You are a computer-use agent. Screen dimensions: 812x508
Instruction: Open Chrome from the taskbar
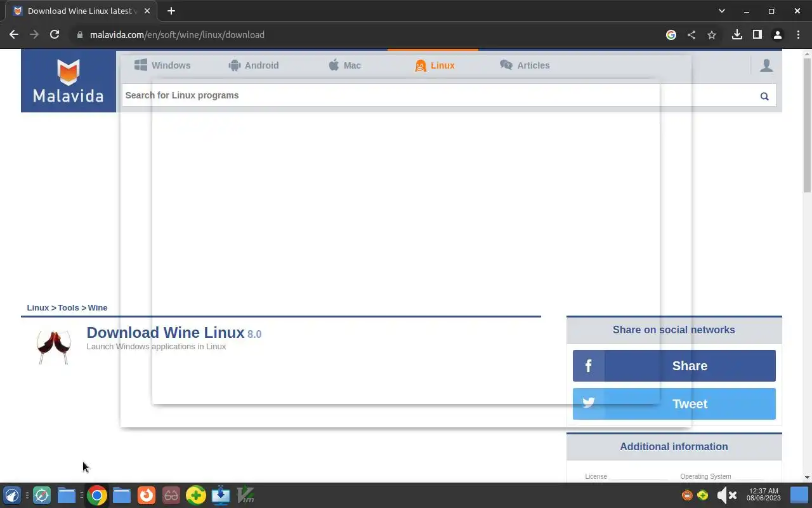pyautogui.click(x=97, y=495)
